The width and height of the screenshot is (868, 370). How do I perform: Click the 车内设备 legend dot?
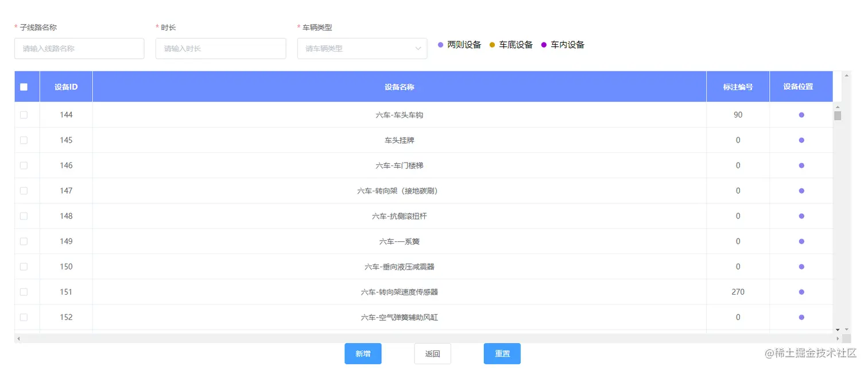[544, 45]
